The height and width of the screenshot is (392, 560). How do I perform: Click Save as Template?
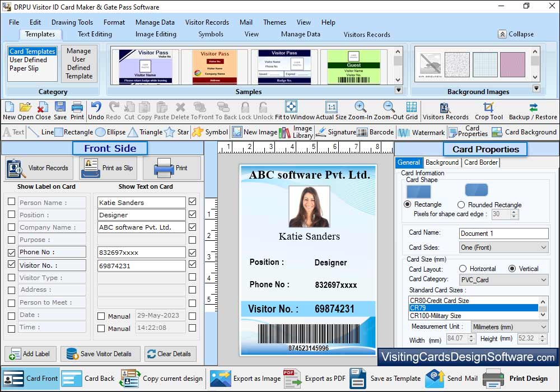click(x=385, y=379)
